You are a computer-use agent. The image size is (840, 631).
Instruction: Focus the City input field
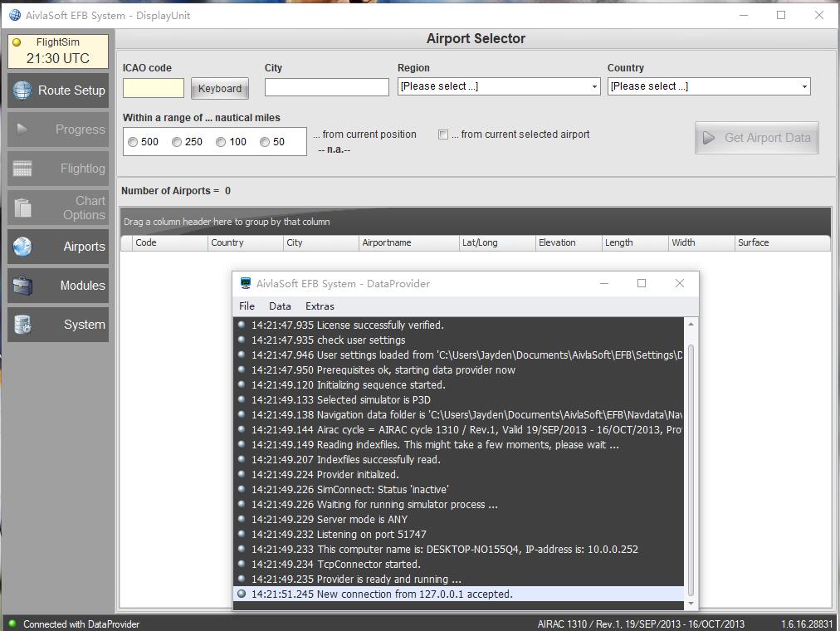click(327, 87)
